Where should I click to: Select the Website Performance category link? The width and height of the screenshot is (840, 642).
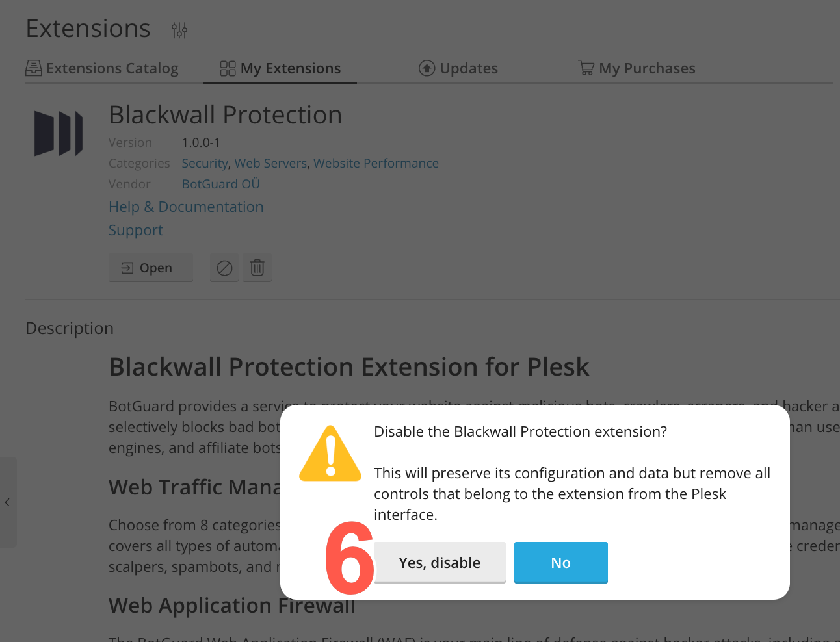click(x=376, y=163)
